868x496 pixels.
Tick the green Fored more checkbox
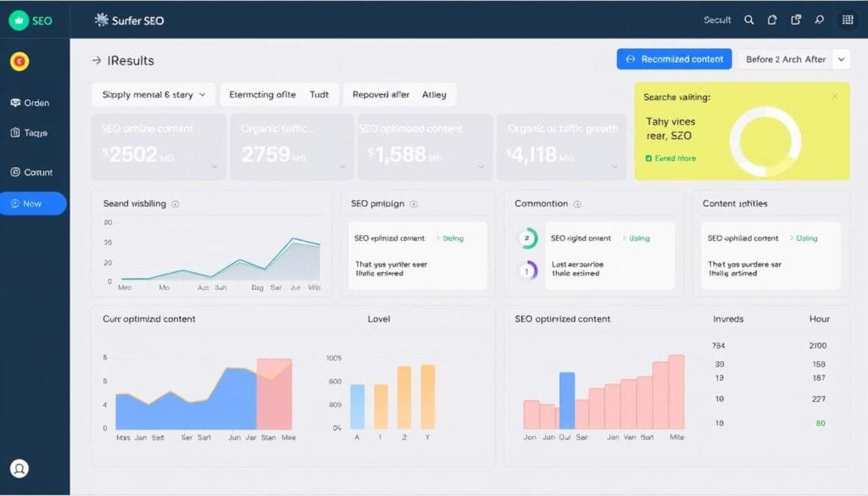tap(648, 159)
